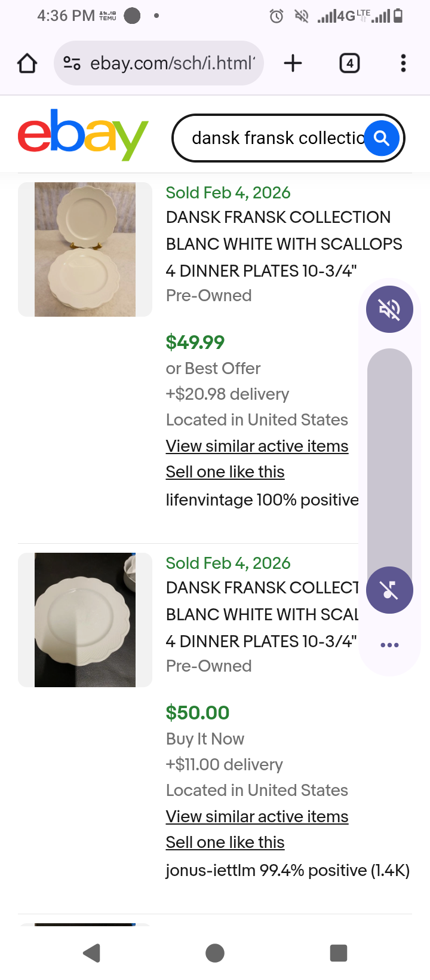Expand volume settings with three dots
Image resolution: width=430 pixels, height=980 pixels.
point(389,645)
